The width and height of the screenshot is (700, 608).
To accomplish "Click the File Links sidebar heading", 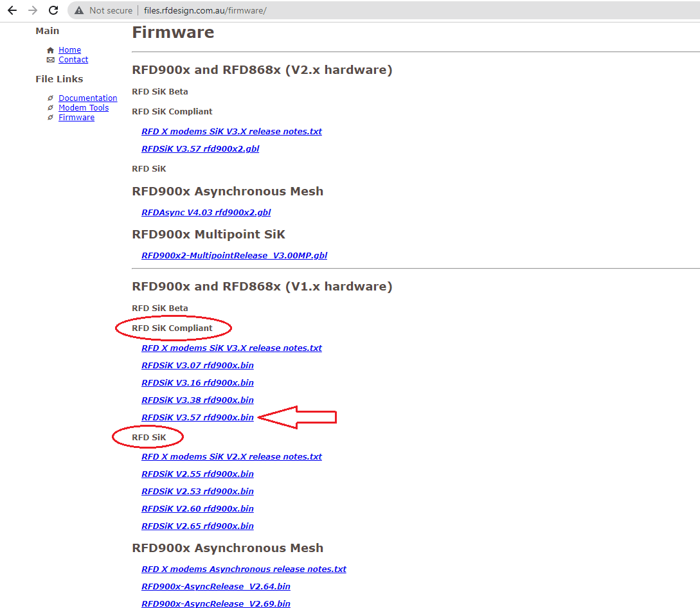I will pos(59,80).
